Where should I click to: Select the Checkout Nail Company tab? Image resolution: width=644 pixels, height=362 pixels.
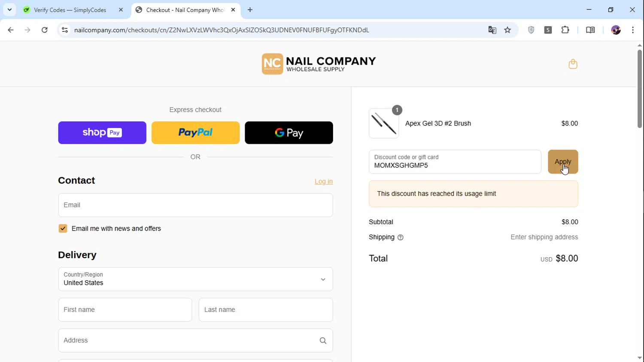click(x=186, y=10)
